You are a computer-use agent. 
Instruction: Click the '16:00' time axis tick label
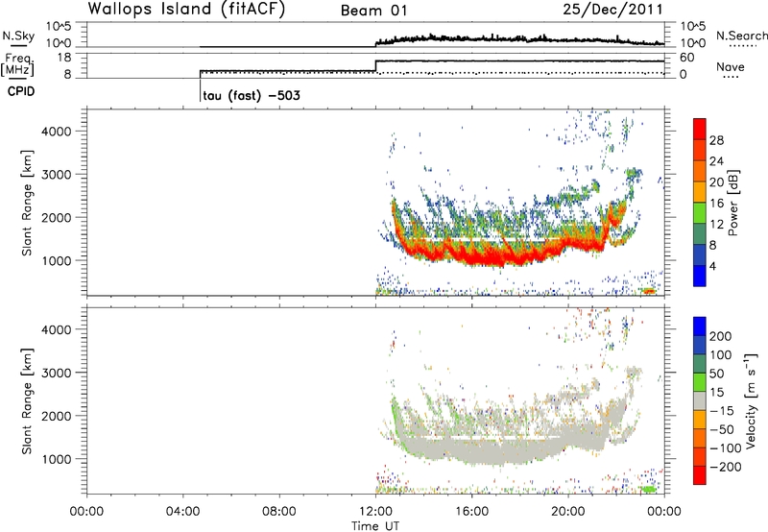click(471, 512)
